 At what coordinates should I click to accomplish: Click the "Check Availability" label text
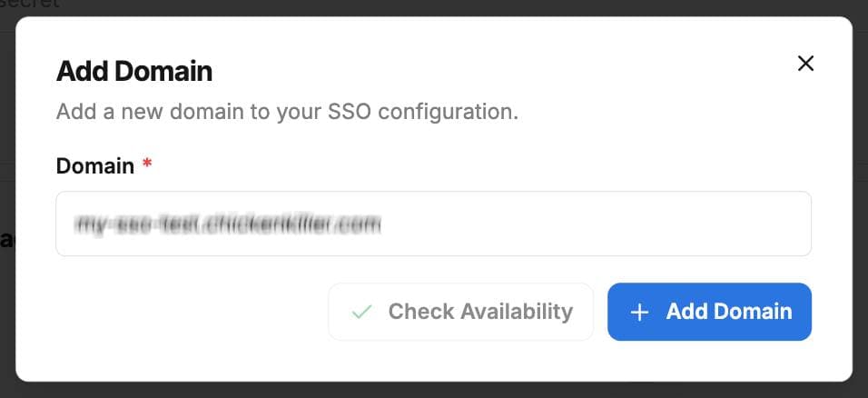(480, 312)
